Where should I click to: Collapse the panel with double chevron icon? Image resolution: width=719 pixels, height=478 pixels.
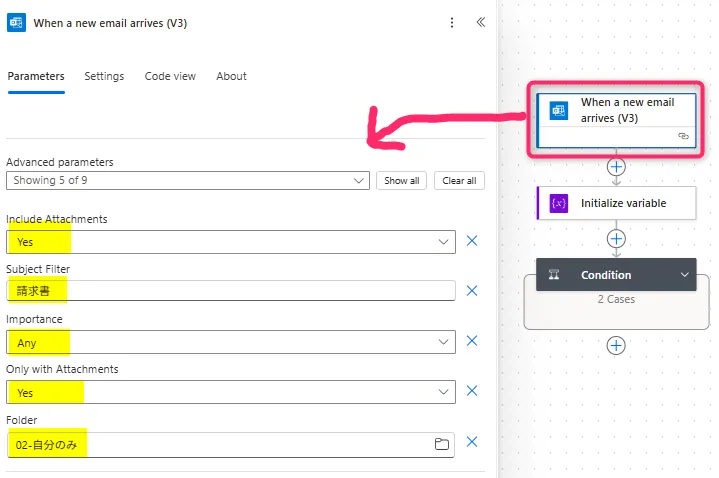(480, 23)
